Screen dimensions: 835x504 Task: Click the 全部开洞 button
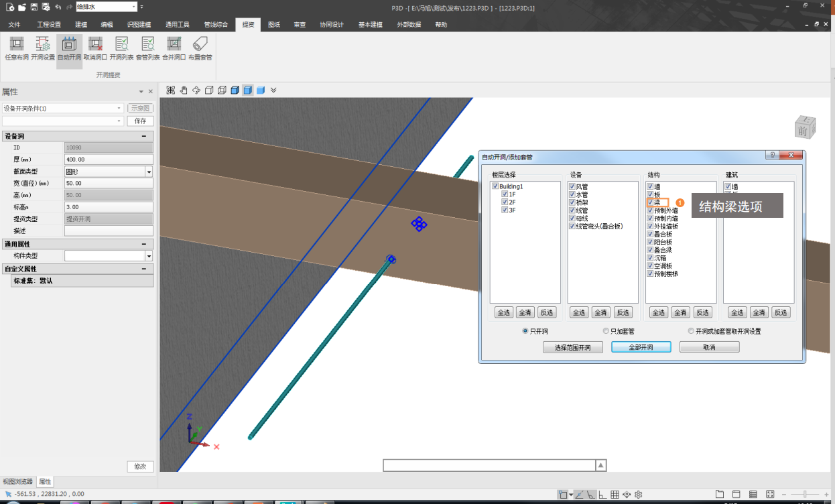pyautogui.click(x=641, y=347)
